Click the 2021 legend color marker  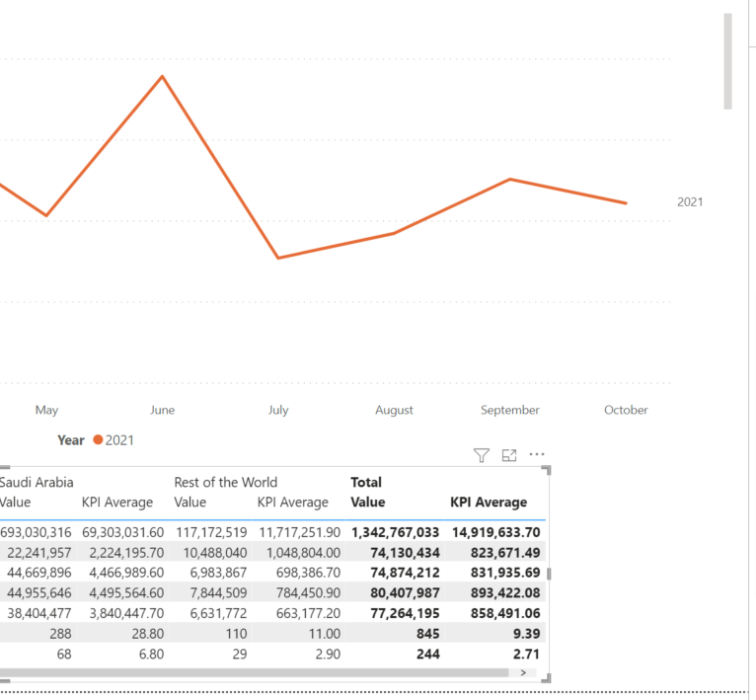tap(98, 440)
